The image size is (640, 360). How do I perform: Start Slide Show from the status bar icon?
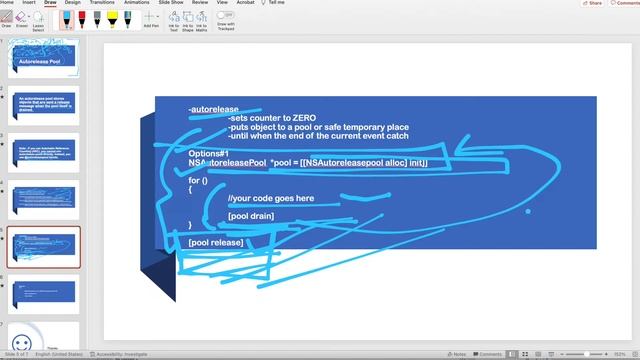click(551, 354)
